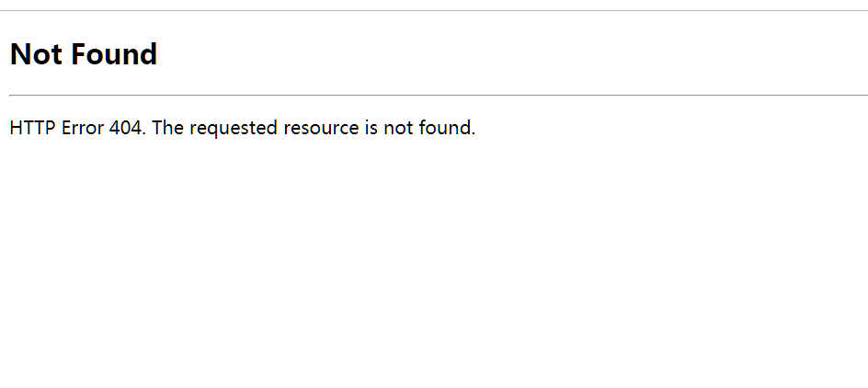Image resolution: width=868 pixels, height=388 pixels.
Task: Click the zero digit in "404"
Action: coord(126,128)
